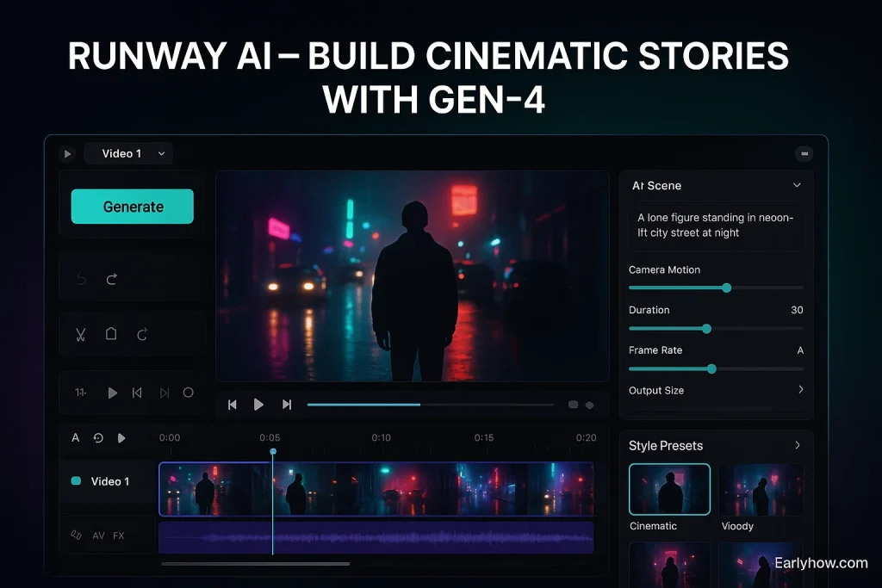The image size is (882, 588).
Task: Toggle the AV option on audio track
Action: (98, 535)
